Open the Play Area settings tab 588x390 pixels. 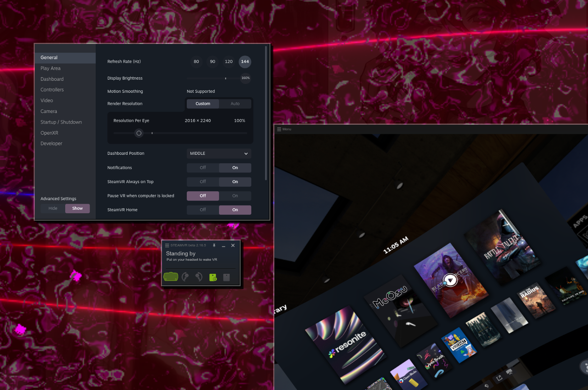pyautogui.click(x=65, y=68)
